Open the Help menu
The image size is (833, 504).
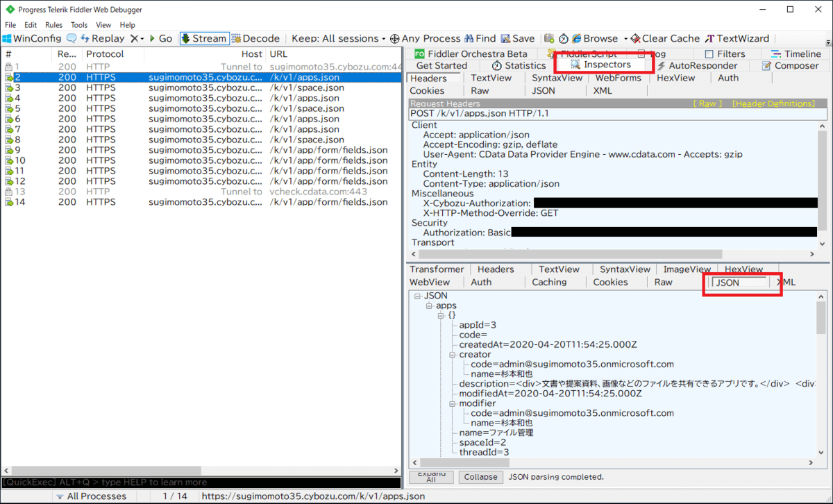tap(128, 25)
